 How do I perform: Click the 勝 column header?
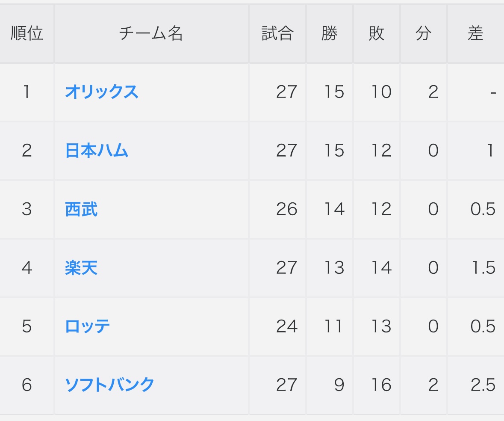click(330, 33)
